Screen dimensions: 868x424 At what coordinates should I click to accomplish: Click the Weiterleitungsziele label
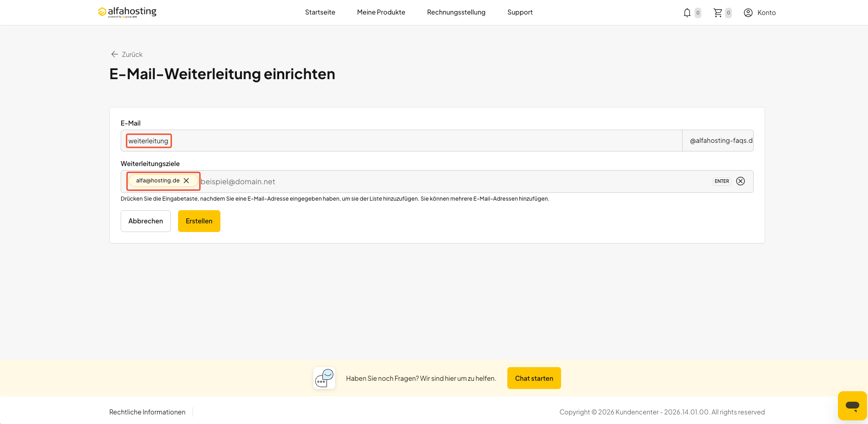[150, 164]
